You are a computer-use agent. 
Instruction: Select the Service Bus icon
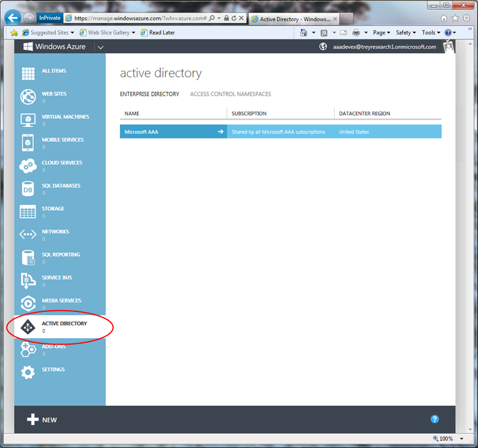(27, 281)
